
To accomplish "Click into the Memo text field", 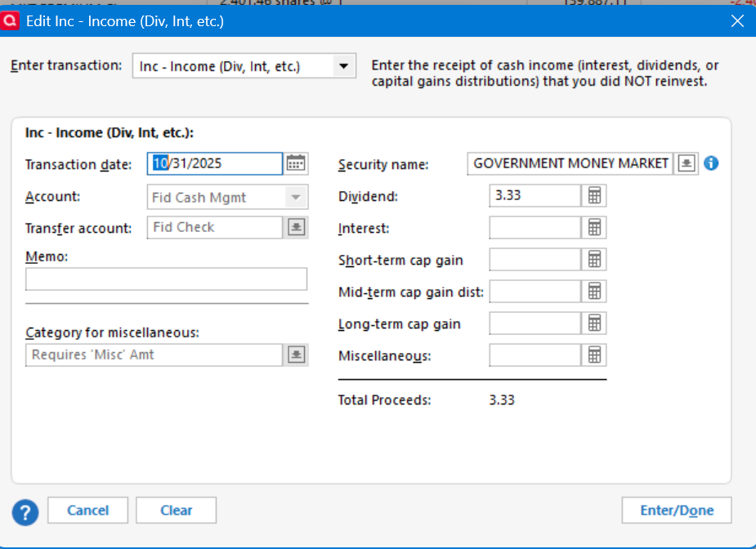I will click(167, 279).
